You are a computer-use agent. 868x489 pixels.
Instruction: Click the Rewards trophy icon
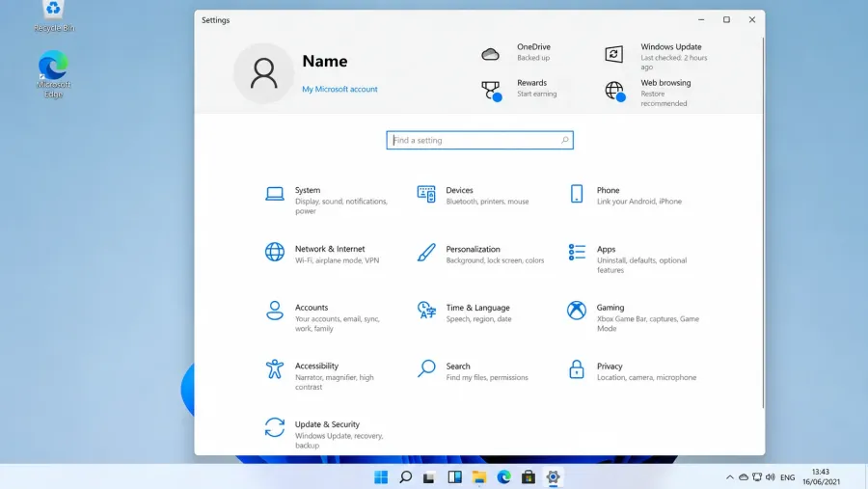[491, 91]
